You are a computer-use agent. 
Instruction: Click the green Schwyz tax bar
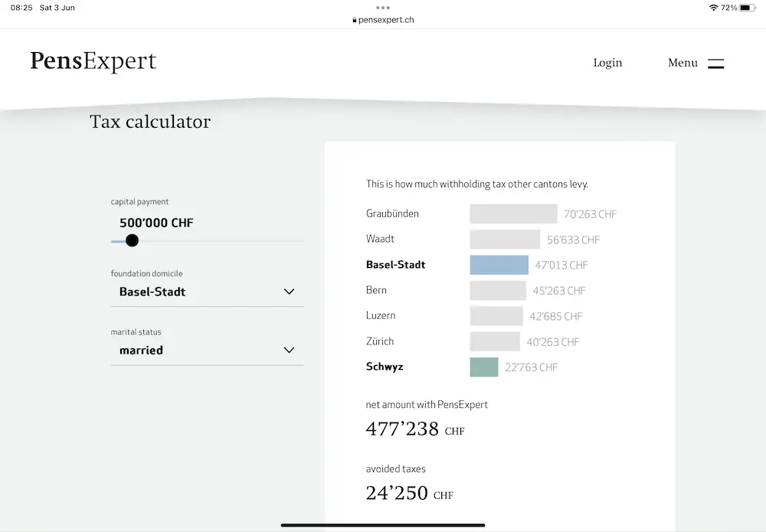point(484,367)
